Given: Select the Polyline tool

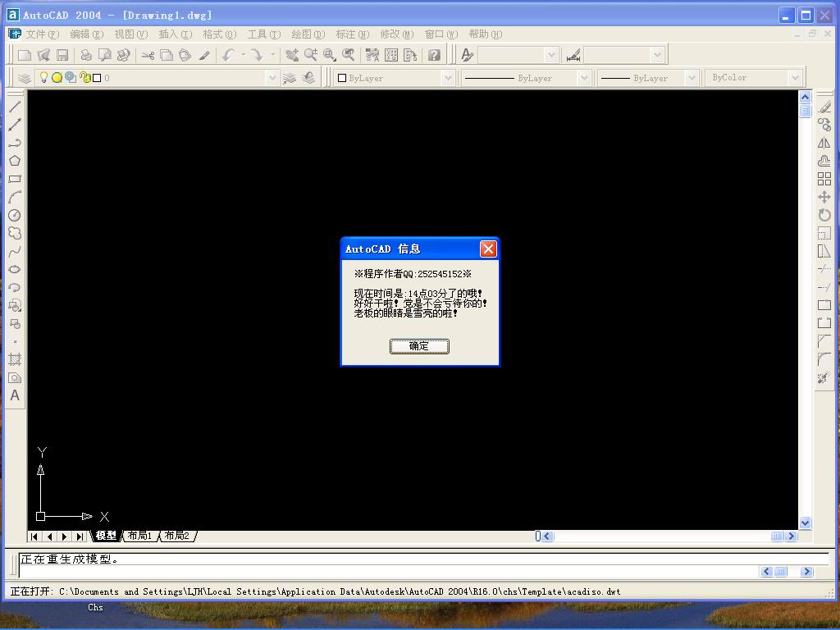Looking at the screenshot, I should click(x=15, y=143).
